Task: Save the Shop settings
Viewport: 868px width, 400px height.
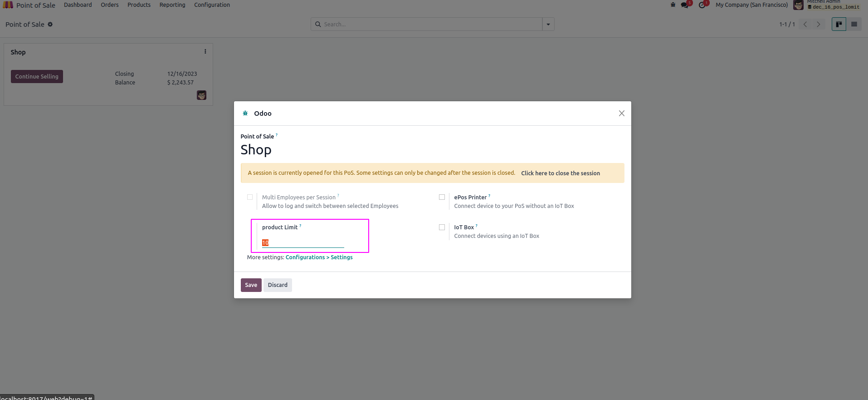Action: pos(251,285)
